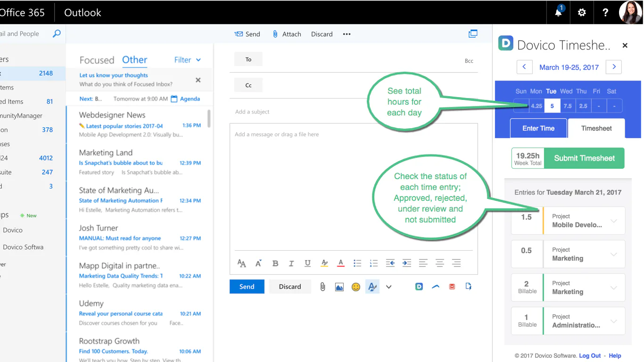Click the Add a subject field
This screenshot has height=362, width=644.
coord(354,112)
